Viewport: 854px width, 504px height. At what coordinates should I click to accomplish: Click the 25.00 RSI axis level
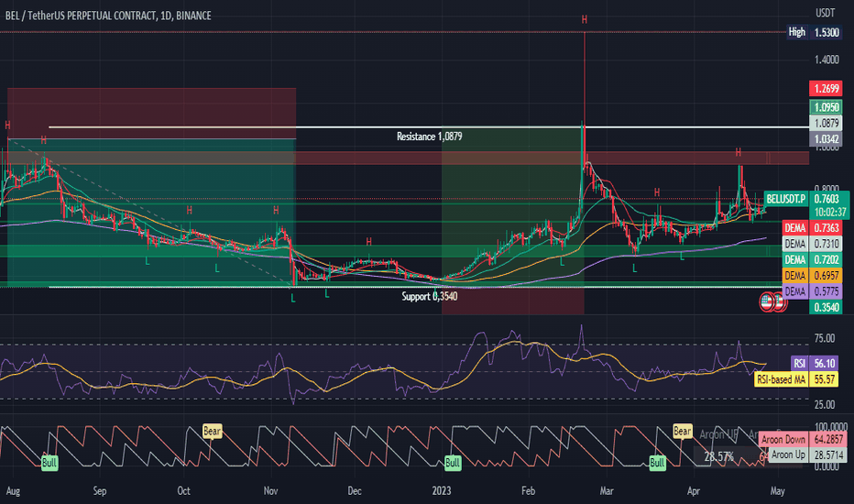click(x=825, y=405)
